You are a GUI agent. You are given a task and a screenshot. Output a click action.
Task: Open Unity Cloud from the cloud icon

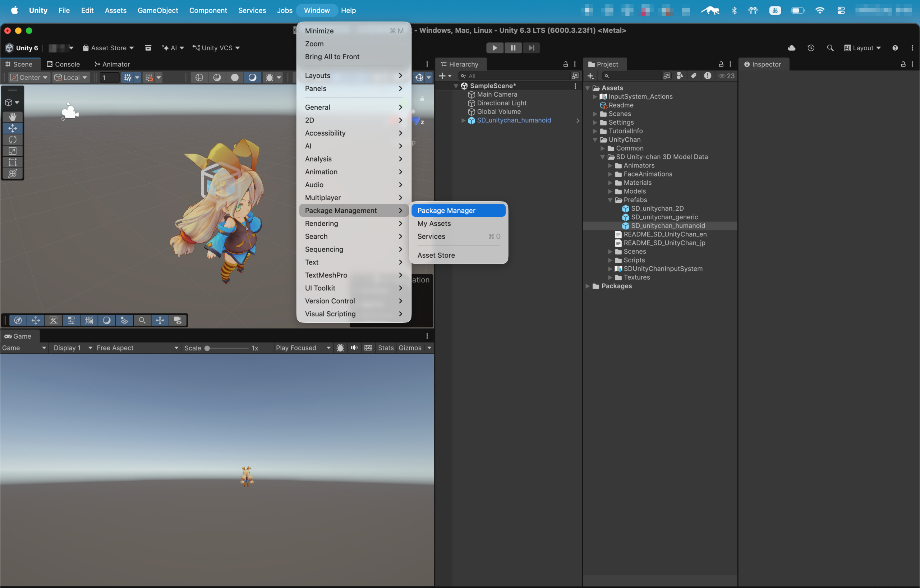click(792, 48)
